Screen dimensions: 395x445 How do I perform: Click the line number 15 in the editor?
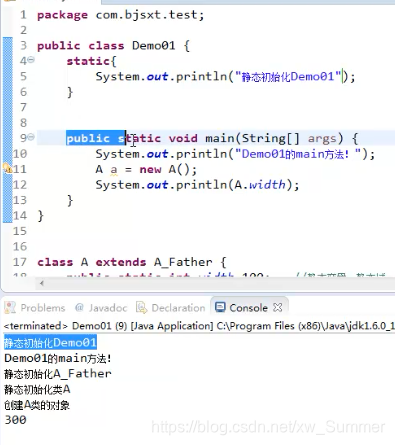point(20,231)
